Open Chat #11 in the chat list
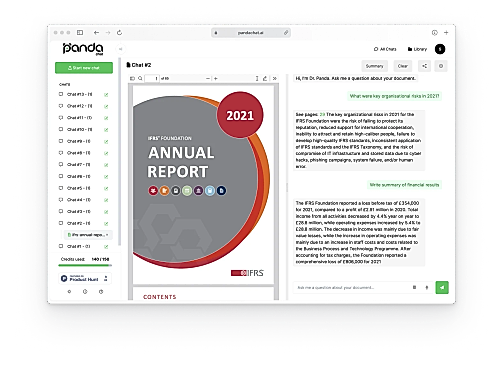503x368 pixels. coord(79,118)
